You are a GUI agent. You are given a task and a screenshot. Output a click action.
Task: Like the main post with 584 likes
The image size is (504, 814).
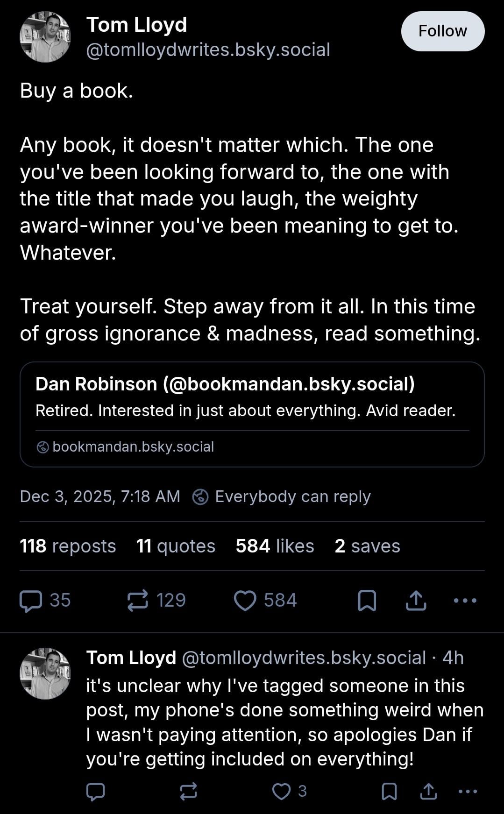pos(245,601)
